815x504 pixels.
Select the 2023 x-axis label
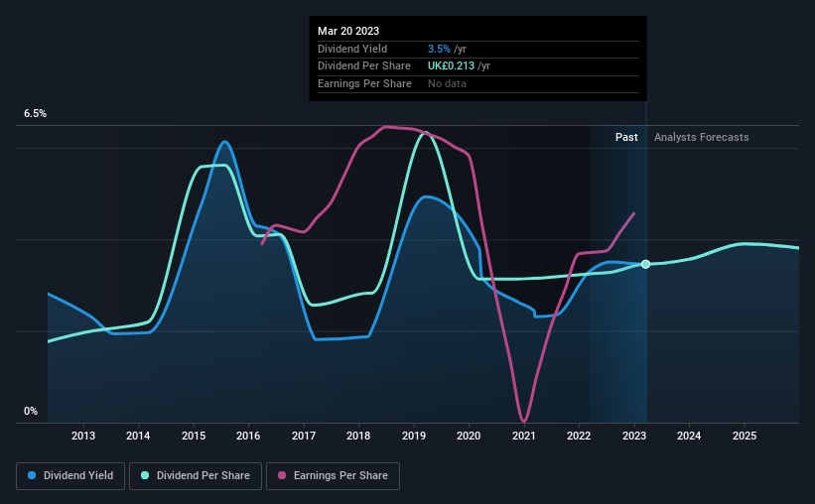634,436
